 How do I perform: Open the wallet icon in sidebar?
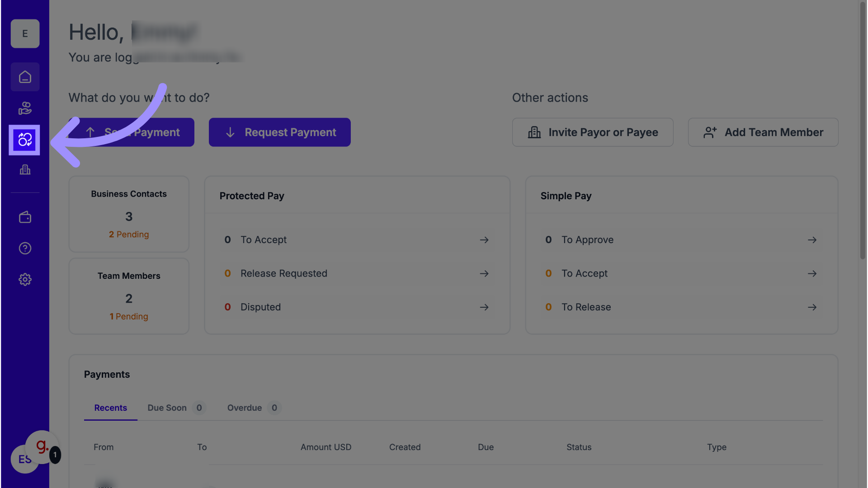(x=25, y=217)
